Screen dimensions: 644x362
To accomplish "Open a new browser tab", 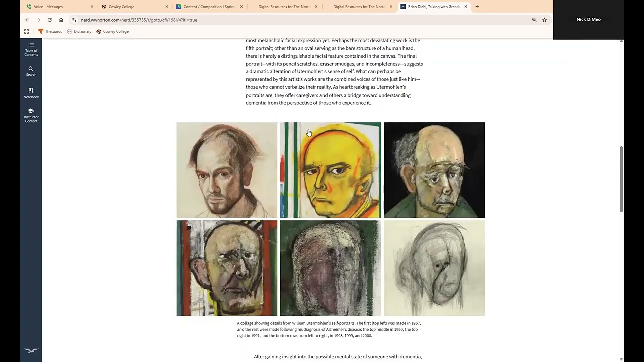I will (x=477, y=7).
